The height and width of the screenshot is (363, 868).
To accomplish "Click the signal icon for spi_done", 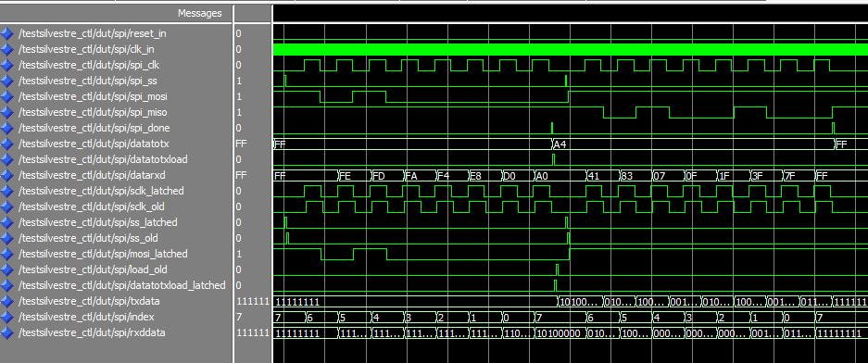I will pyautogui.click(x=7, y=129).
